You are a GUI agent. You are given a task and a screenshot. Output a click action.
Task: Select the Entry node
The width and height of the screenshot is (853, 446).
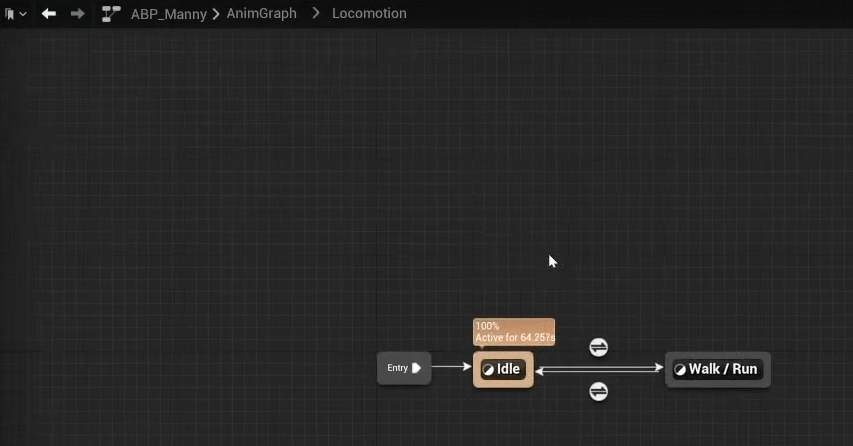398,368
